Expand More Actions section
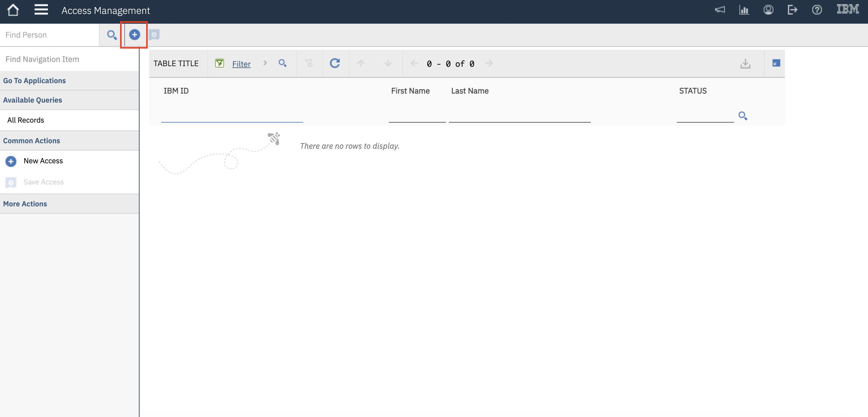 (x=25, y=204)
